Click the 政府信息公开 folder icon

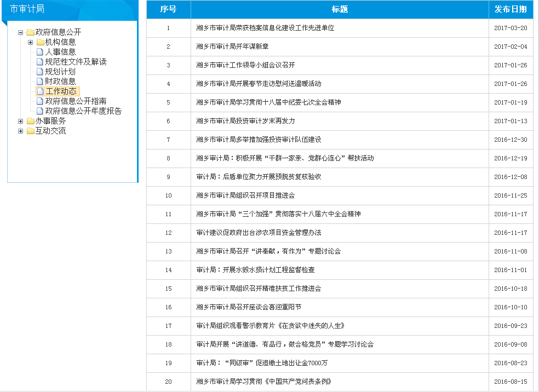(30, 32)
